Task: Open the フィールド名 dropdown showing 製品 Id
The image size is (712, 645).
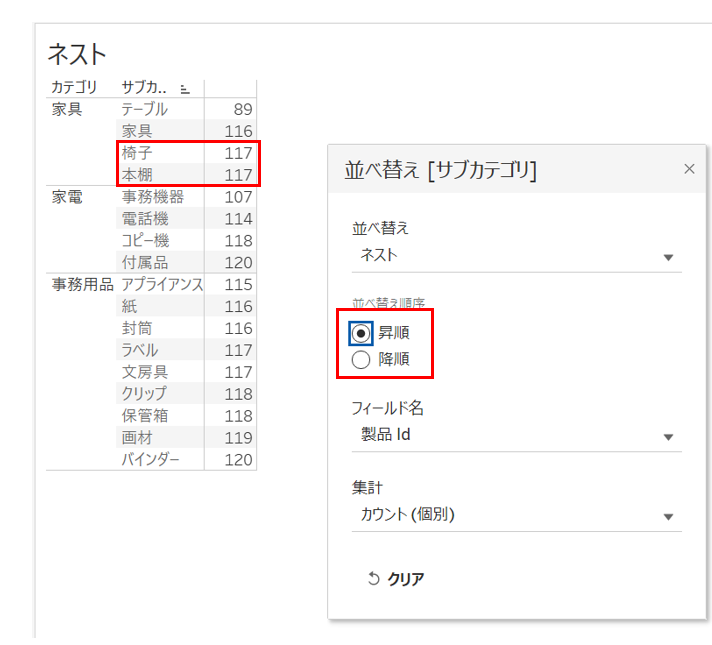Action: tap(516, 436)
